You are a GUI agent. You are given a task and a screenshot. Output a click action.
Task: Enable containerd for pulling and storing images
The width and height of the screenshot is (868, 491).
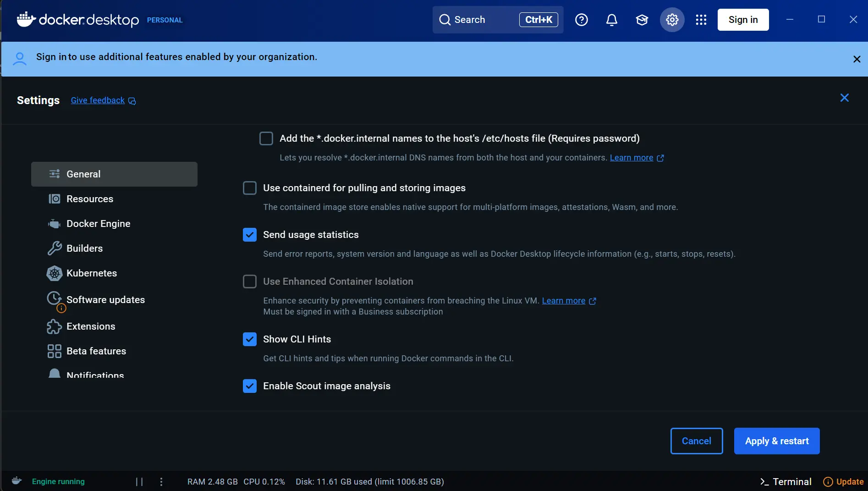pyautogui.click(x=250, y=188)
